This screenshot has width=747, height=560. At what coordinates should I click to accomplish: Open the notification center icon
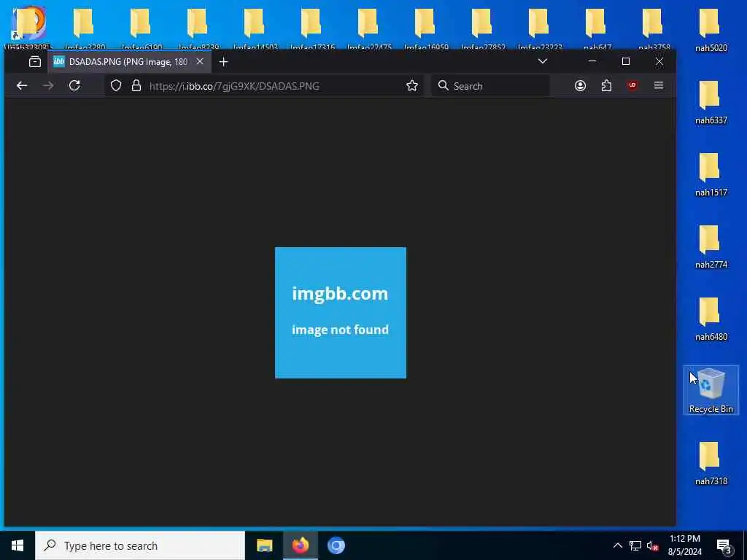click(x=724, y=545)
